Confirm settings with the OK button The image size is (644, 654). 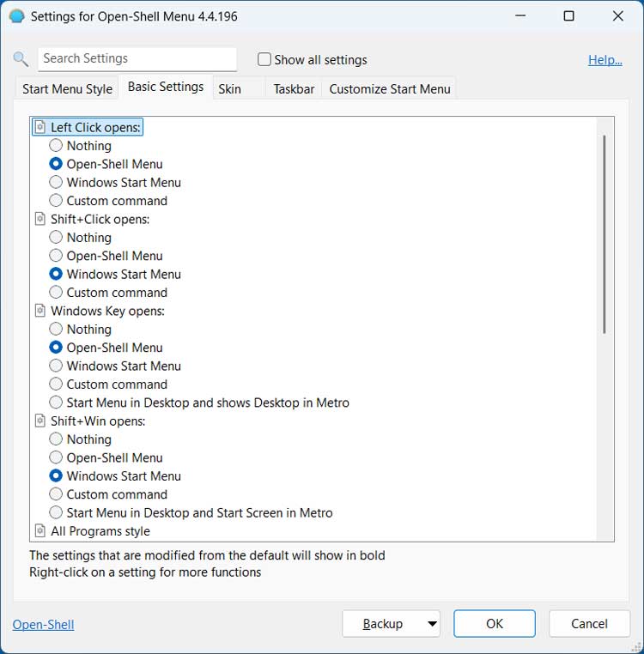click(x=495, y=624)
